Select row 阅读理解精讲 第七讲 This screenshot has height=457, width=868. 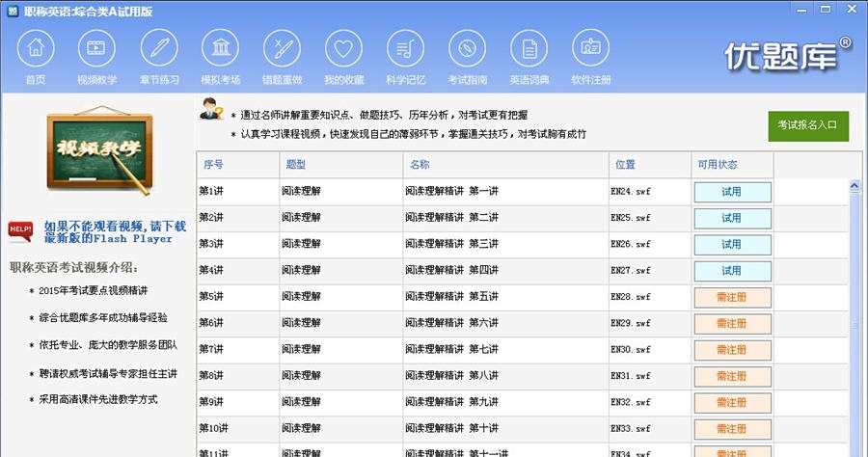522,350
